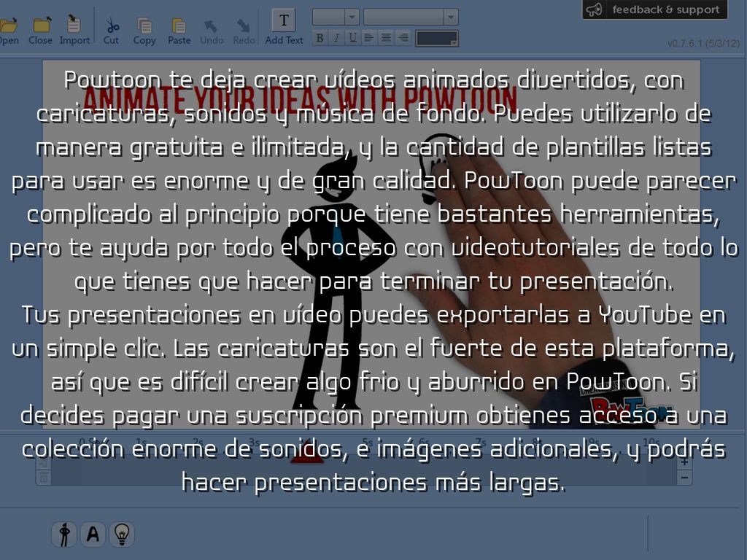Image resolution: width=747 pixels, height=560 pixels.
Task: Toggle italic formatting
Action: (336, 38)
